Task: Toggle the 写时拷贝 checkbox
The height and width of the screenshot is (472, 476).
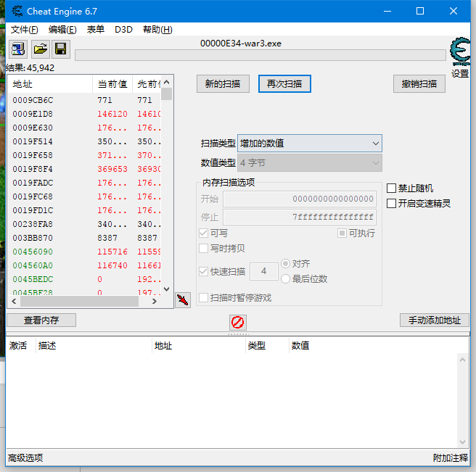Action: (x=203, y=249)
